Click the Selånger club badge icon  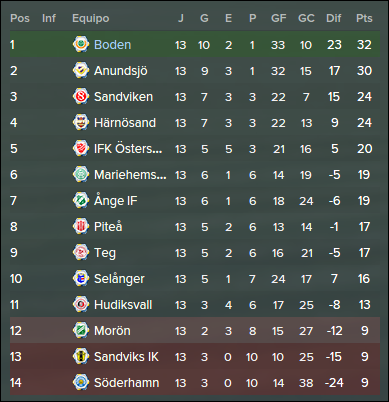point(81,278)
